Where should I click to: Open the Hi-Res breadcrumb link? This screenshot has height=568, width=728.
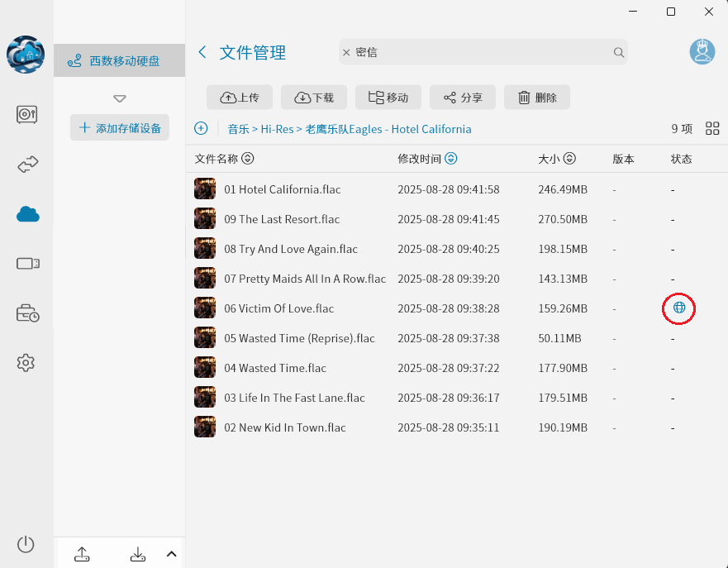(x=282, y=129)
